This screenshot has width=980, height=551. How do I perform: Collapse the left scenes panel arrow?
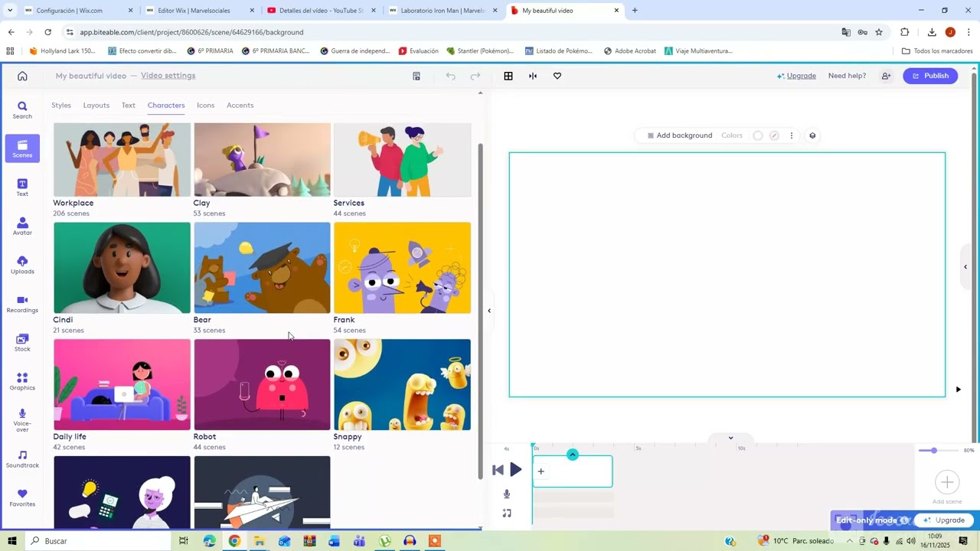pos(489,311)
